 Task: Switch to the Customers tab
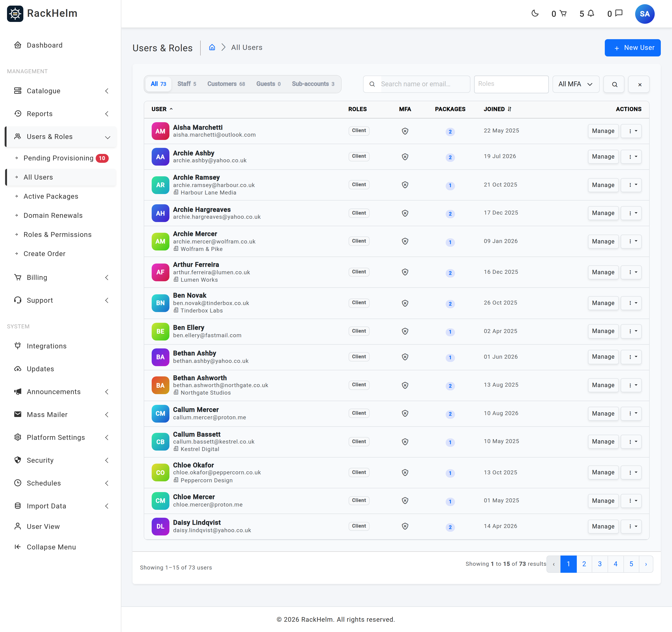click(x=226, y=84)
